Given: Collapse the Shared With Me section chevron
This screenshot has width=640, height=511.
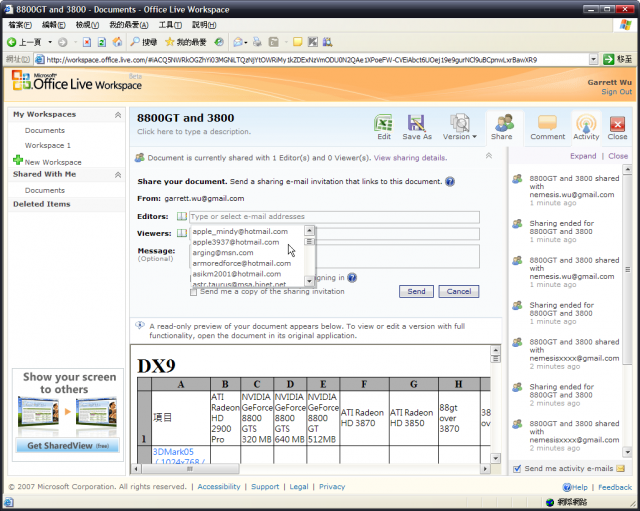Looking at the screenshot, I should pos(118,175).
